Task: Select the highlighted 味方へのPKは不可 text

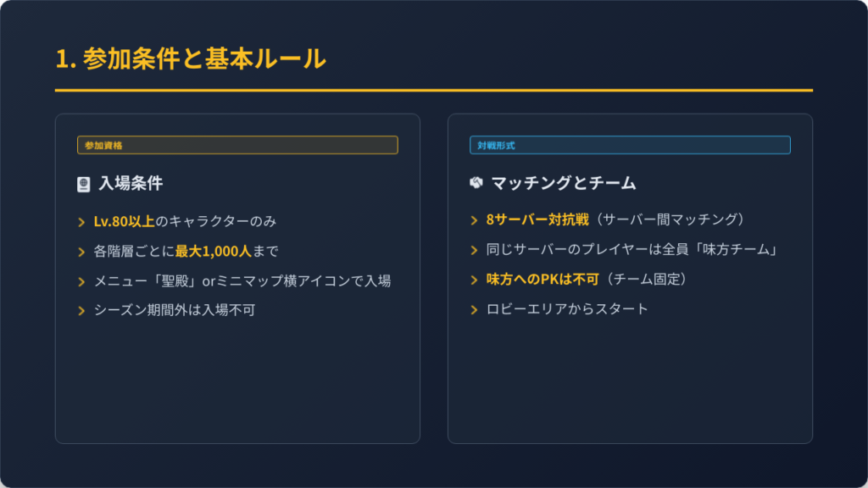Action: (541, 280)
